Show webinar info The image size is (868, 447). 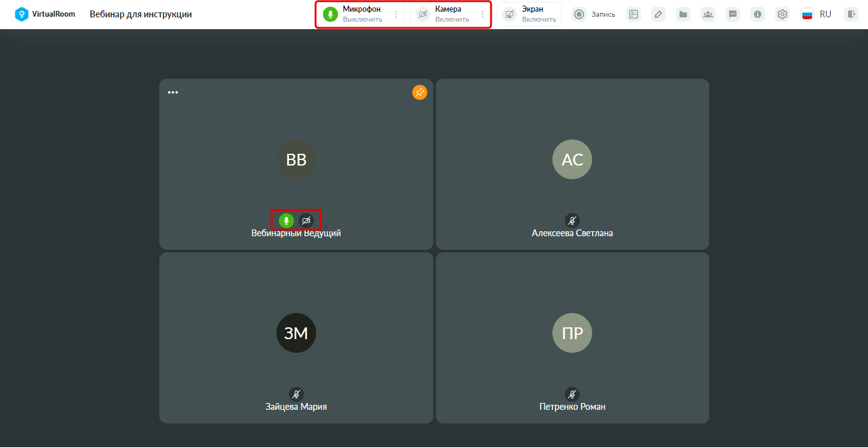coord(758,14)
